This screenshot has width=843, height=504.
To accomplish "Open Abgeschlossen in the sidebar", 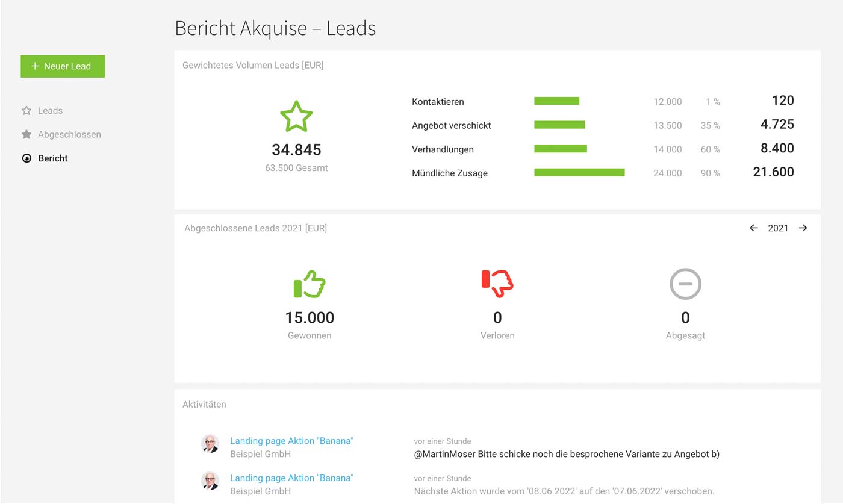I will pos(69,134).
